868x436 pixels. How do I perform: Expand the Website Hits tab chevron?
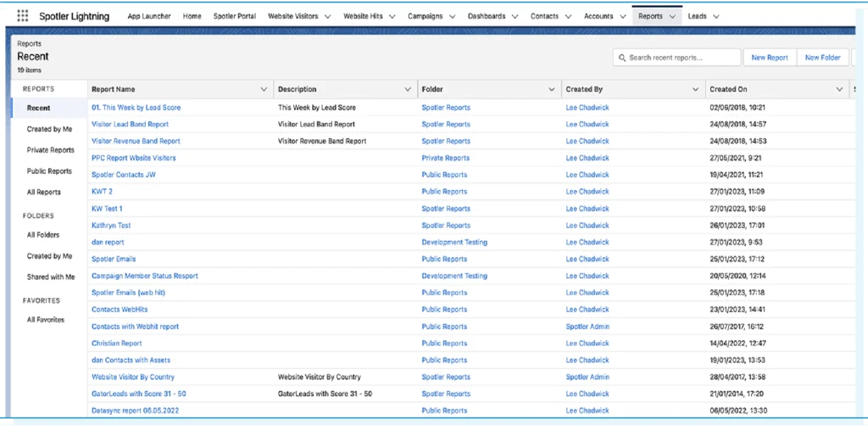click(x=392, y=17)
